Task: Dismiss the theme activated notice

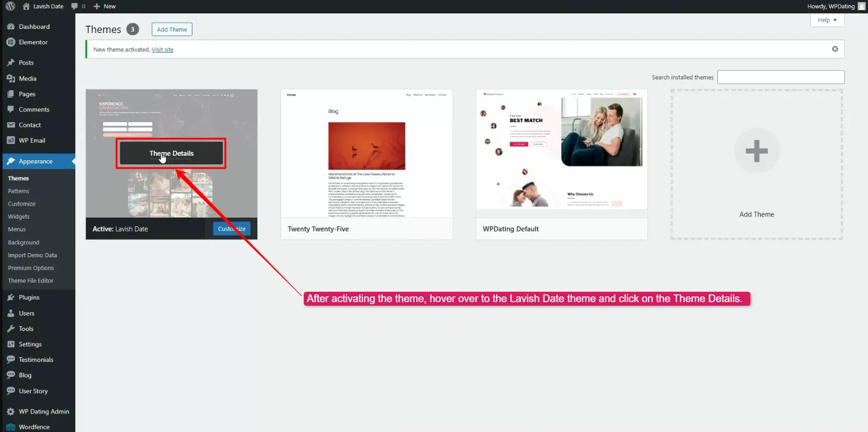Action: click(834, 49)
